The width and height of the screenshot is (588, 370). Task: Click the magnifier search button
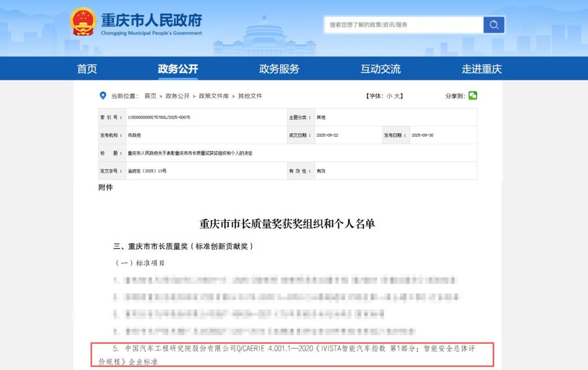(493, 25)
